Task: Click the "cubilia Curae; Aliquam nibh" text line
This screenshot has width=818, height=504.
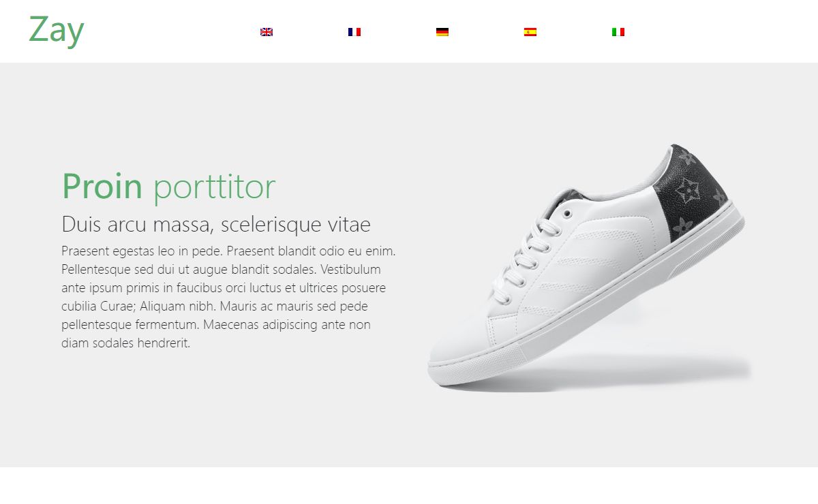Action: (215, 306)
